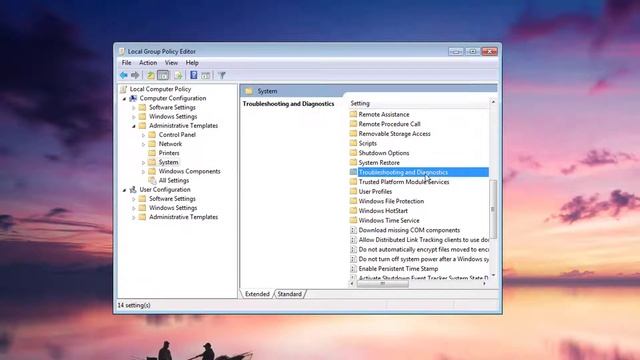This screenshot has height=360, width=640.
Task: Expand the Control Panel tree node
Action: tap(143, 135)
